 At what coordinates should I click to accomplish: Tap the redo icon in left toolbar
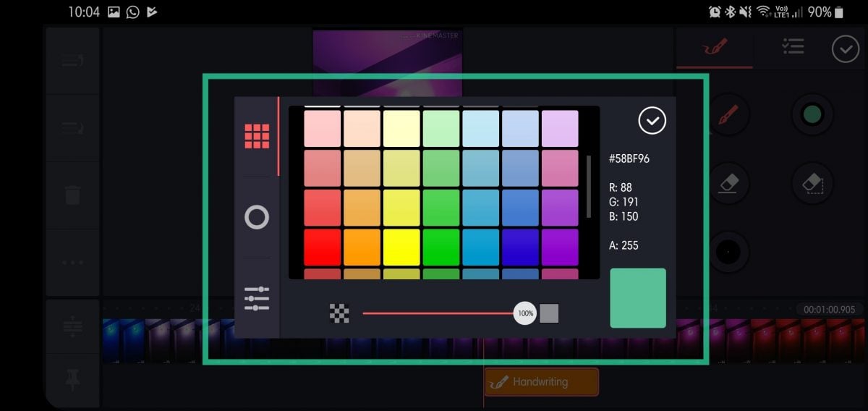(x=72, y=128)
